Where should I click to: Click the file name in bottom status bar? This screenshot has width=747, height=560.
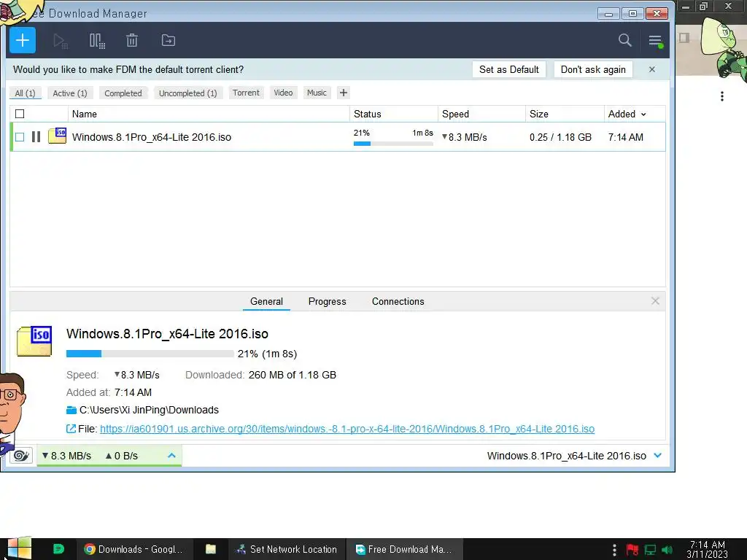pos(566,456)
